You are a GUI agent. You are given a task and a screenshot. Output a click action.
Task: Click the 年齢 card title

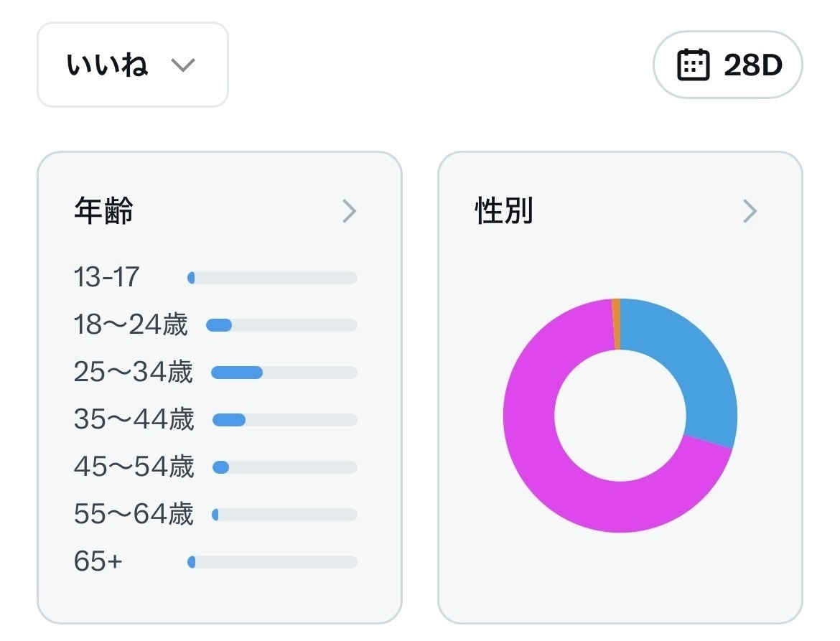click(103, 211)
